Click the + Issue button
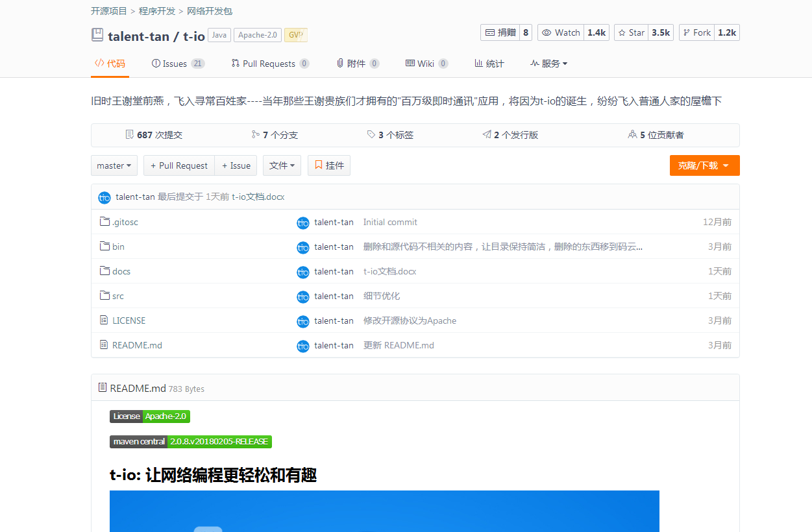The height and width of the screenshot is (532, 812). tap(236, 165)
